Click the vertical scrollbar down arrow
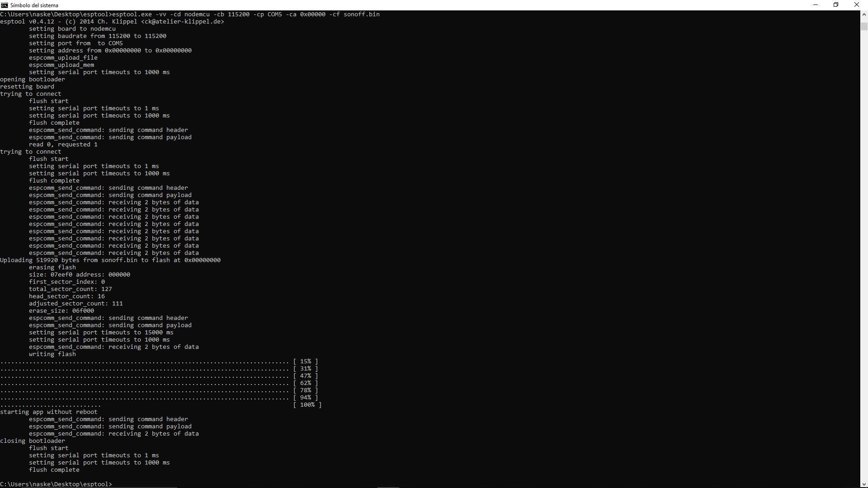This screenshot has height=488, width=868. pyautogui.click(x=864, y=484)
